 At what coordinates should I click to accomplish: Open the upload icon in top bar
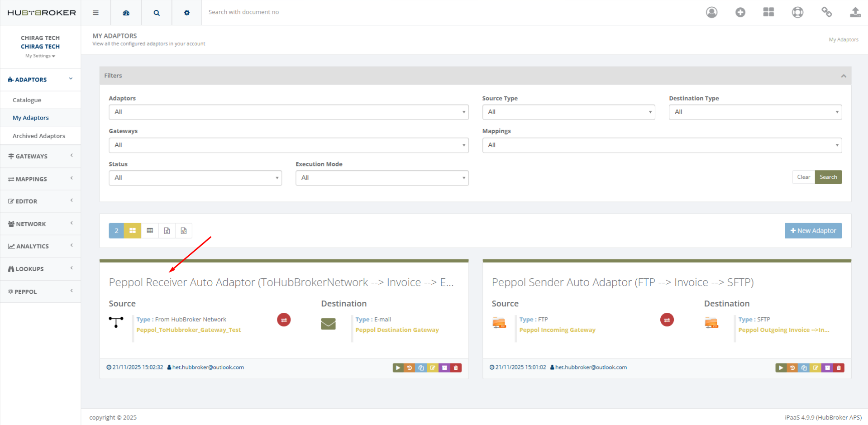click(x=855, y=12)
